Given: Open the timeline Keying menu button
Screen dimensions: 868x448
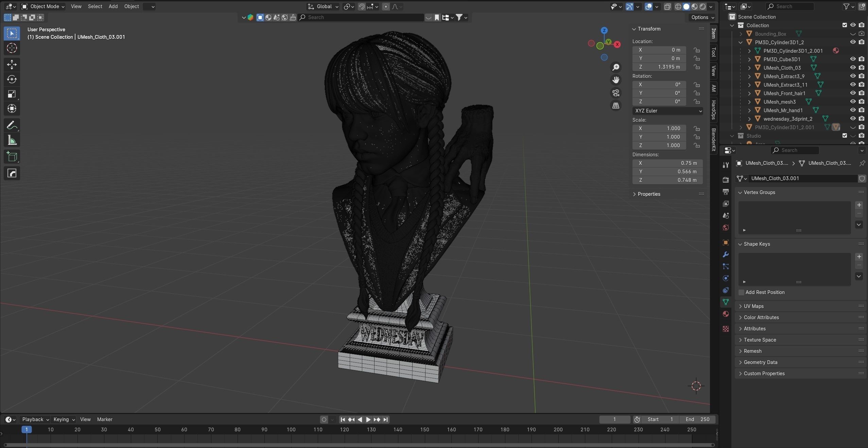Looking at the screenshot, I should point(64,419).
